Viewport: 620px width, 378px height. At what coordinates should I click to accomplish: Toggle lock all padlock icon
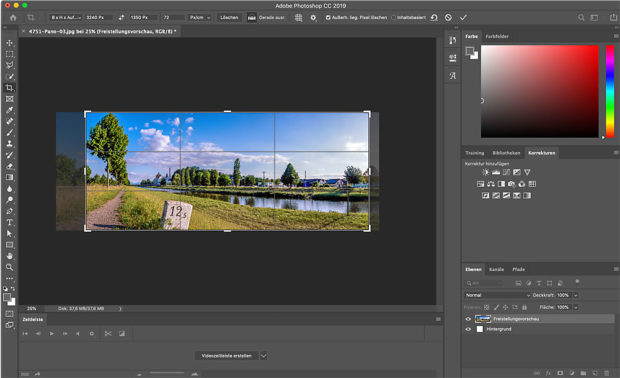pos(524,307)
